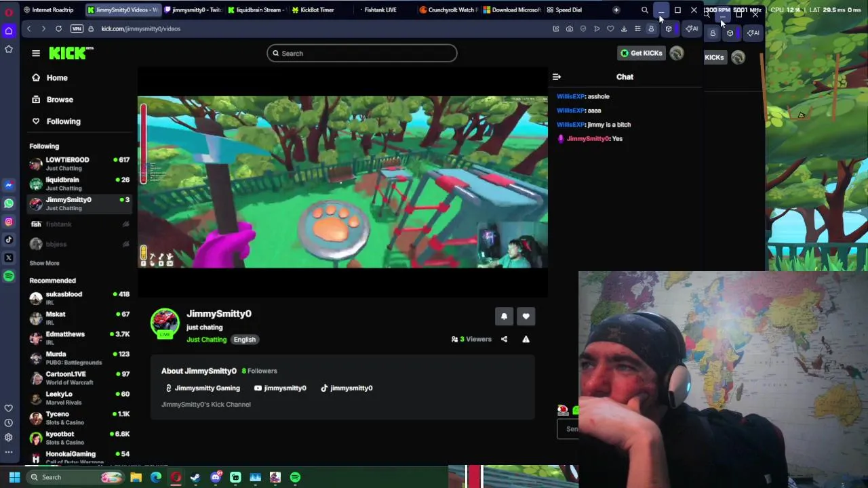Open Edmatthews recommended channel
868x488 pixels.
point(79,338)
